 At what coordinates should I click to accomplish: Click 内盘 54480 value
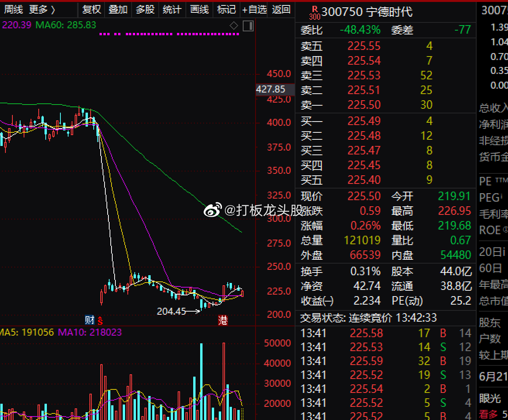coord(456,255)
